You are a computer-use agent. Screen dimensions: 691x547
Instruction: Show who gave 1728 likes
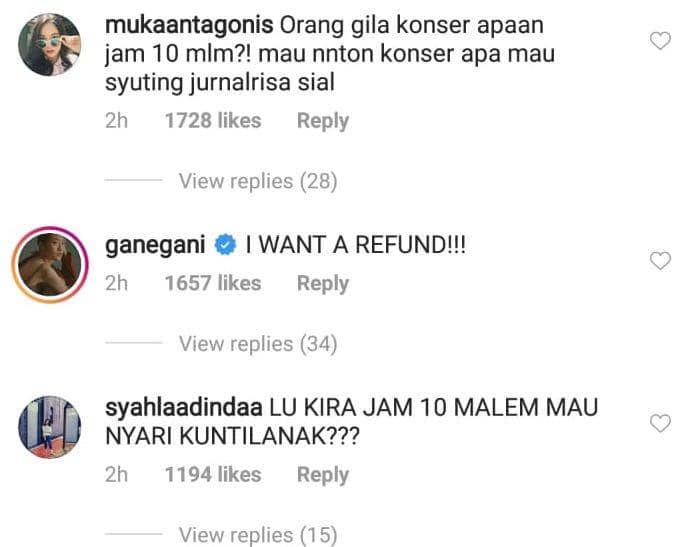[213, 121]
